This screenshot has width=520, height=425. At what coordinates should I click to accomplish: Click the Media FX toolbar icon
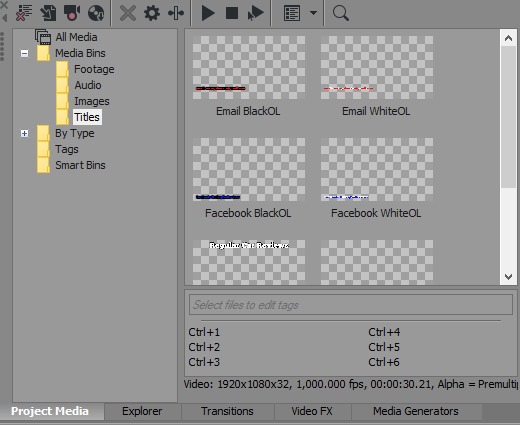click(176, 13)
